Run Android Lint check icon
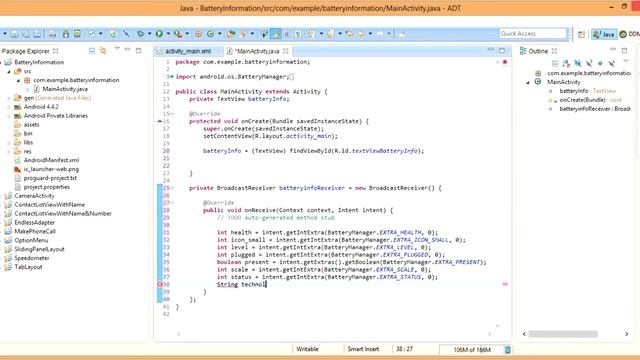 click(91, 34)
